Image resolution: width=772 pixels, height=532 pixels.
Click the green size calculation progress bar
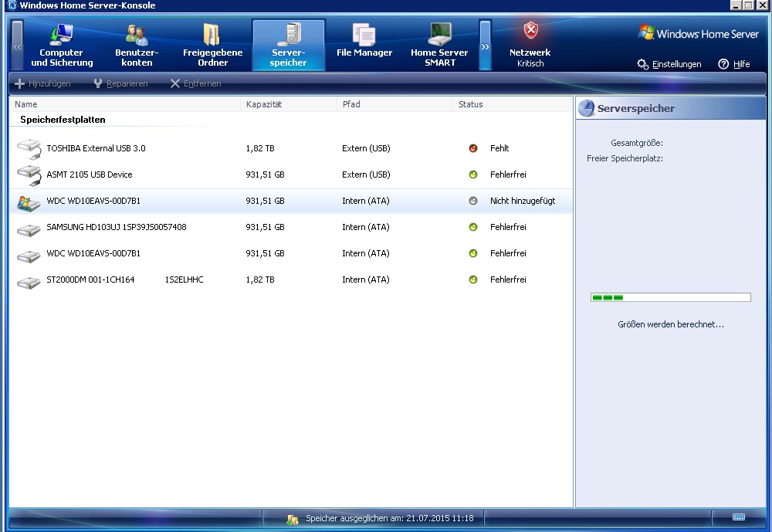pos(671,297)
